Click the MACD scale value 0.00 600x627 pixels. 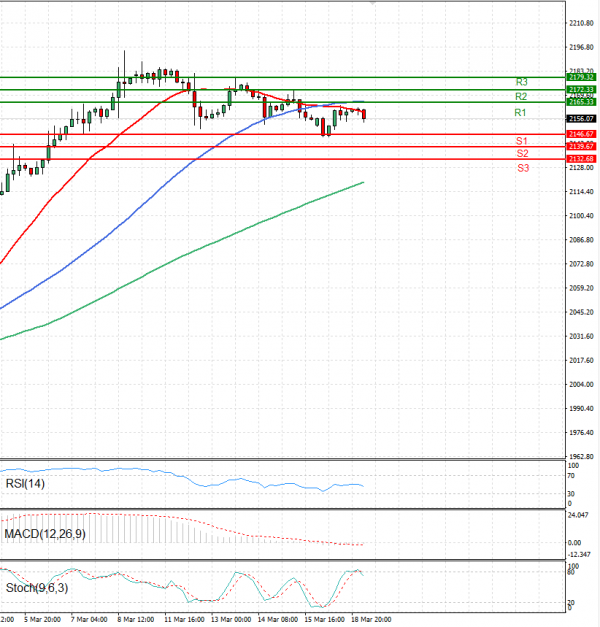coord(574,543)
